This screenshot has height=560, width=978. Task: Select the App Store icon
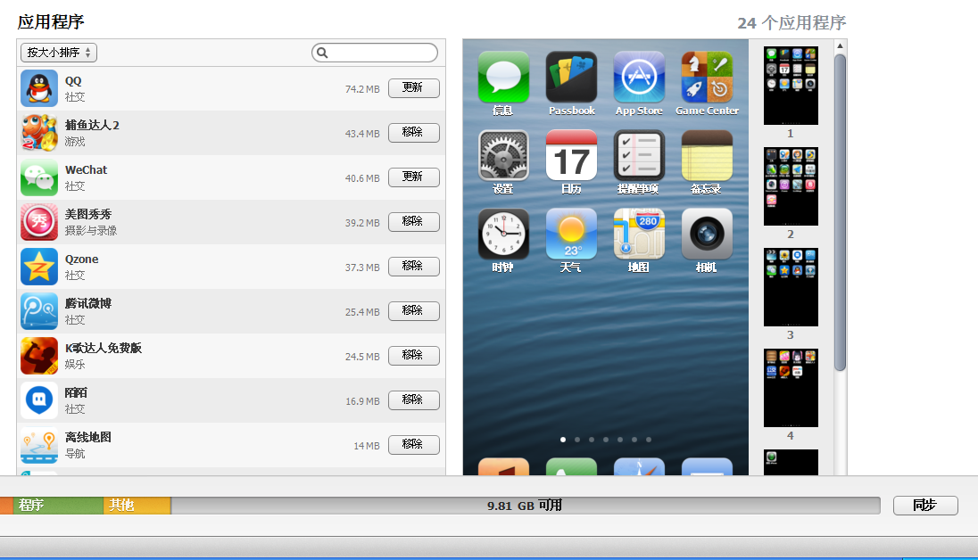639,77
